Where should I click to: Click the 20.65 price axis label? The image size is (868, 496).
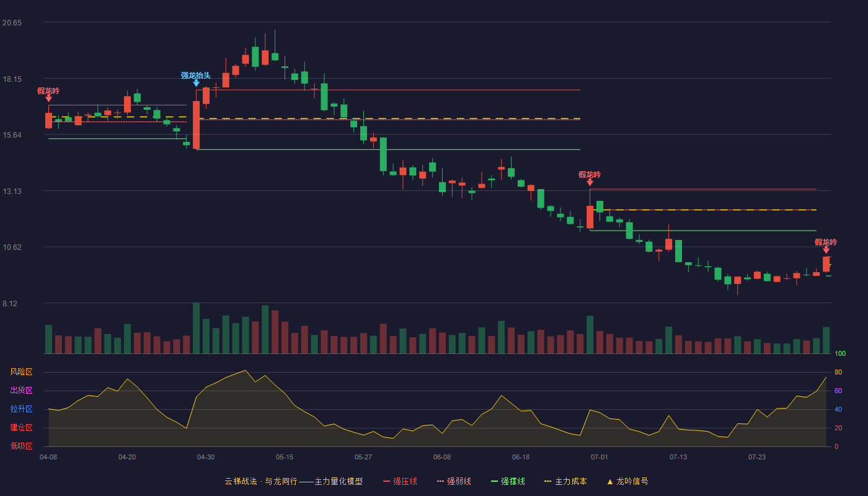[12, 23]
